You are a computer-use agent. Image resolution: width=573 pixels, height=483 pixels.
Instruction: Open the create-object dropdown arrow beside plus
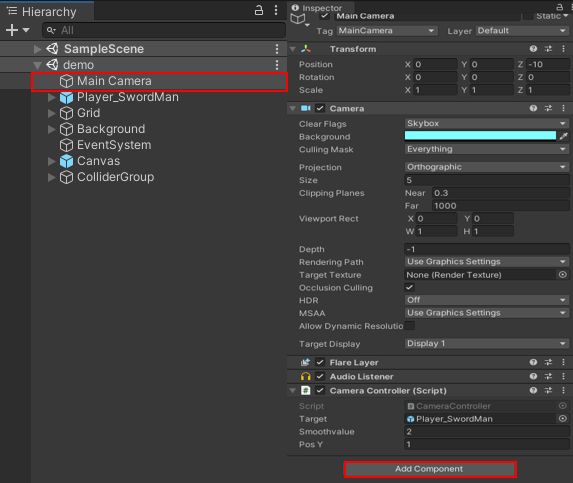pos(26,30)
